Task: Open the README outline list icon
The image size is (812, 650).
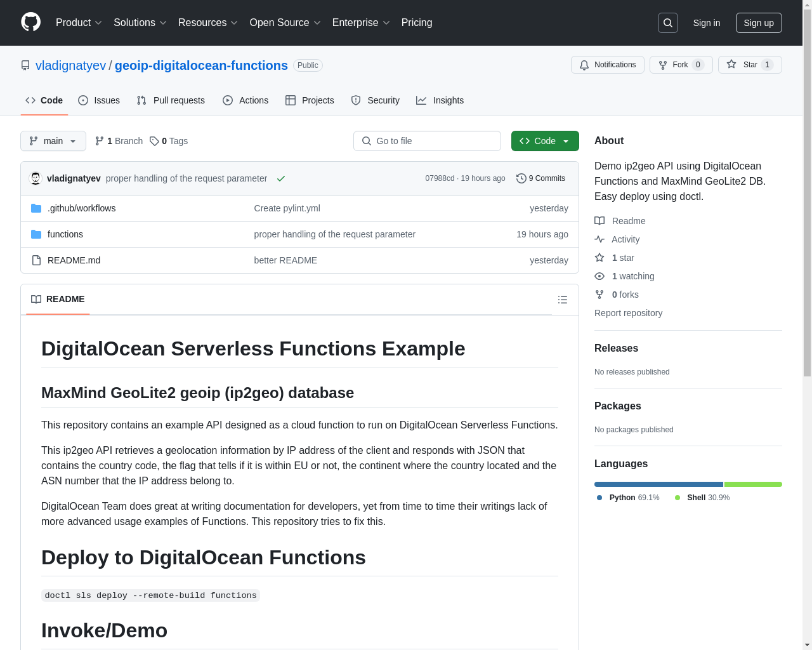Action: (563, 300)
